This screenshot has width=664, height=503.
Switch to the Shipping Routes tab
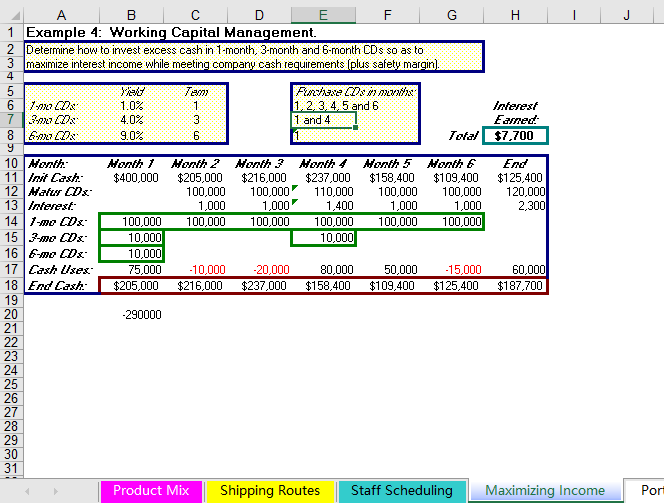tap(270, 491)
